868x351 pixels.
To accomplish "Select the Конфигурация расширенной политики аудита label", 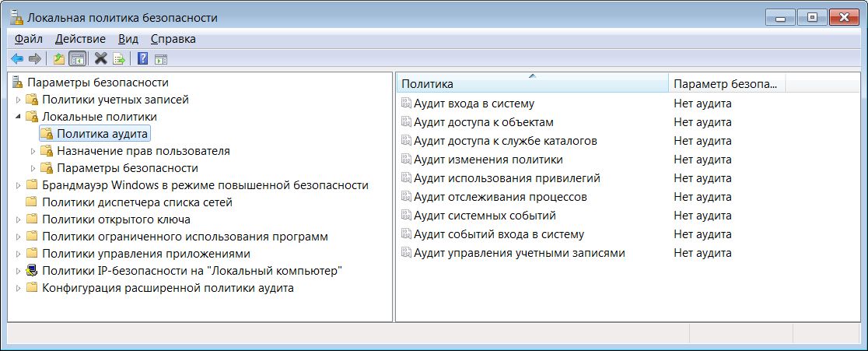I will point(168,289).
